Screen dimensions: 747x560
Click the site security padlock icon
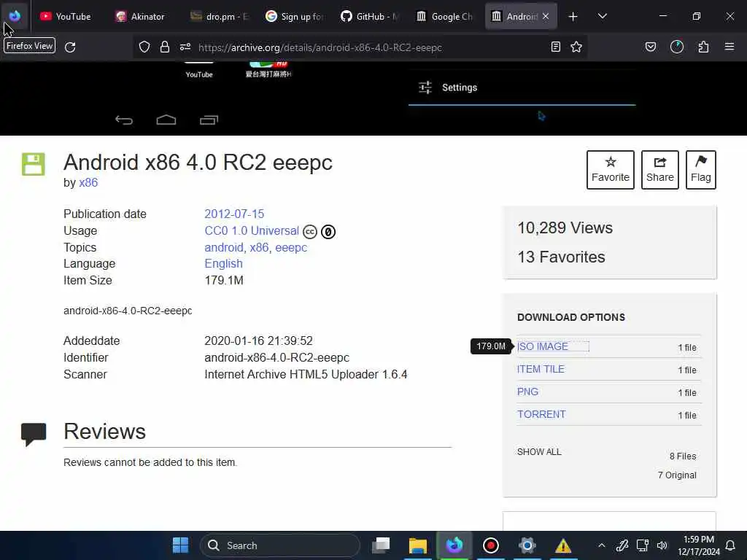(x=165, y=47)
